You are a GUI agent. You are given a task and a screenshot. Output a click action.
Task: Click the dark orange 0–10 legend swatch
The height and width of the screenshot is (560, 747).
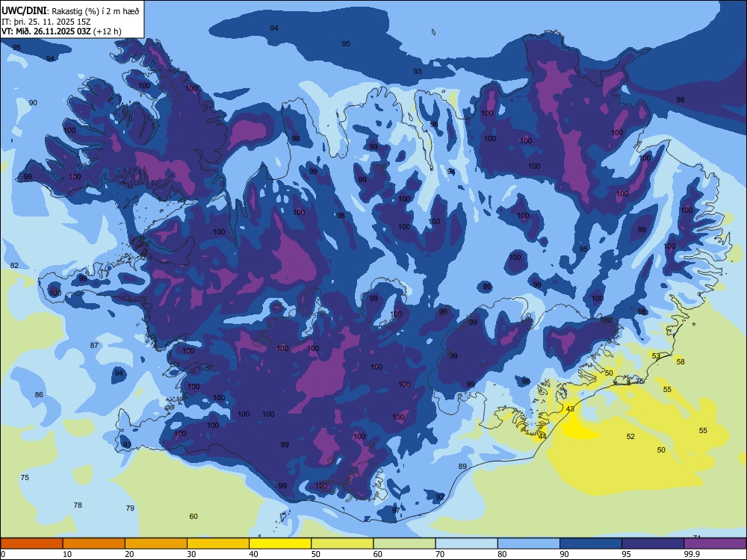click(x=31, y=544)
